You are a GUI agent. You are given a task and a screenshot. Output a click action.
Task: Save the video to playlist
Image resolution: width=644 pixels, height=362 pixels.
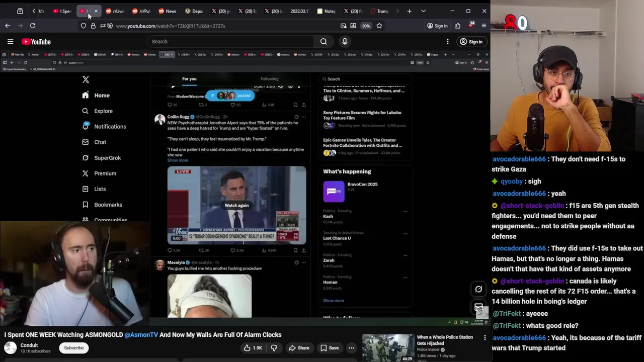[329, 348]
